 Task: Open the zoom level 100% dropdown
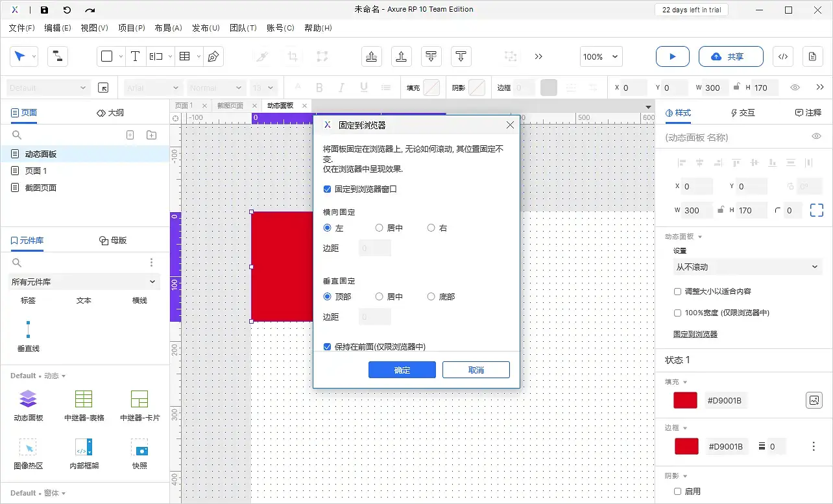point(600,56)
